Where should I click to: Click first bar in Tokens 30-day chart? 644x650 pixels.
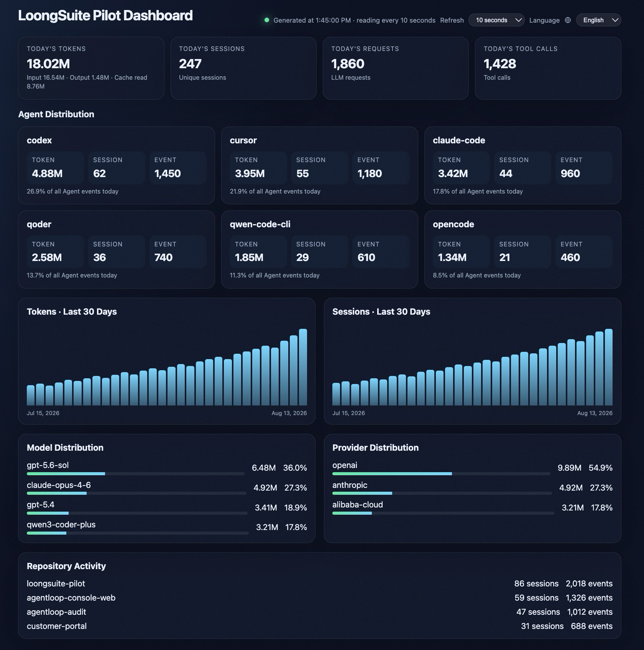coord(31,395)
